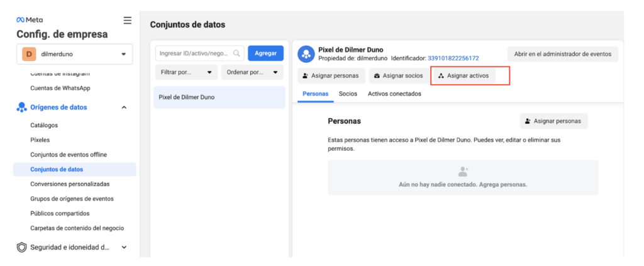Expand the Seguridad e idoneidad section

124,248
